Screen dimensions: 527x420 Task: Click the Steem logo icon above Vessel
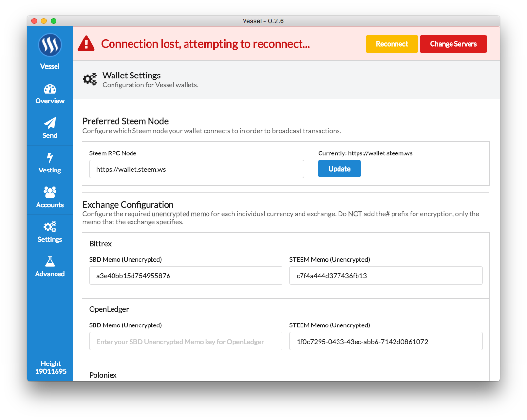pos(50,45)
